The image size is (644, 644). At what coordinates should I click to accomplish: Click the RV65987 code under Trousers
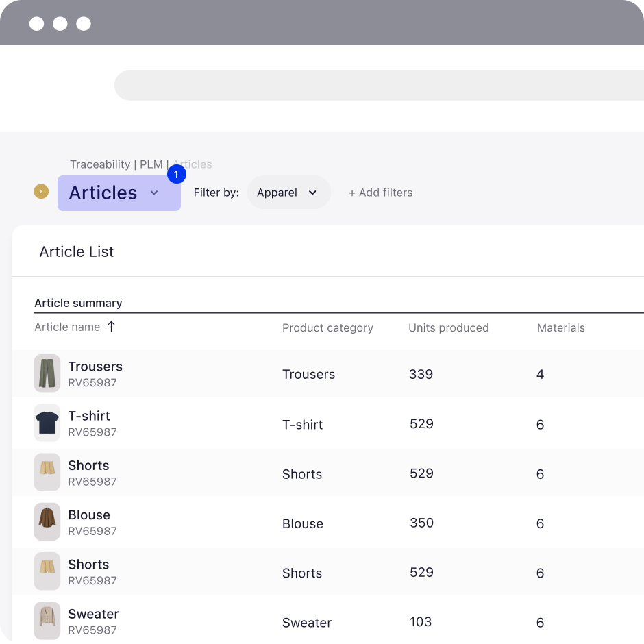tap(92, 383)
